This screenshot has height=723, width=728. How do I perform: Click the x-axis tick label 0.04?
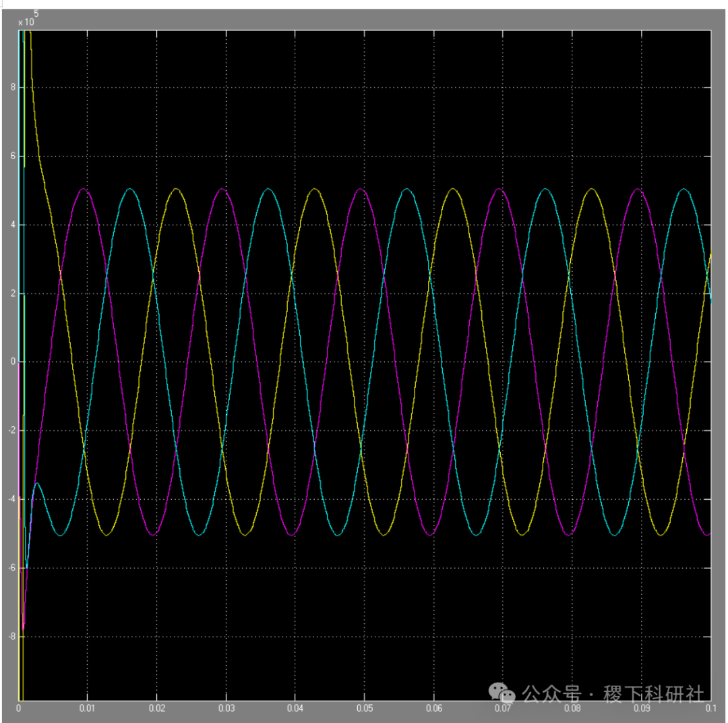click(295, 708)
